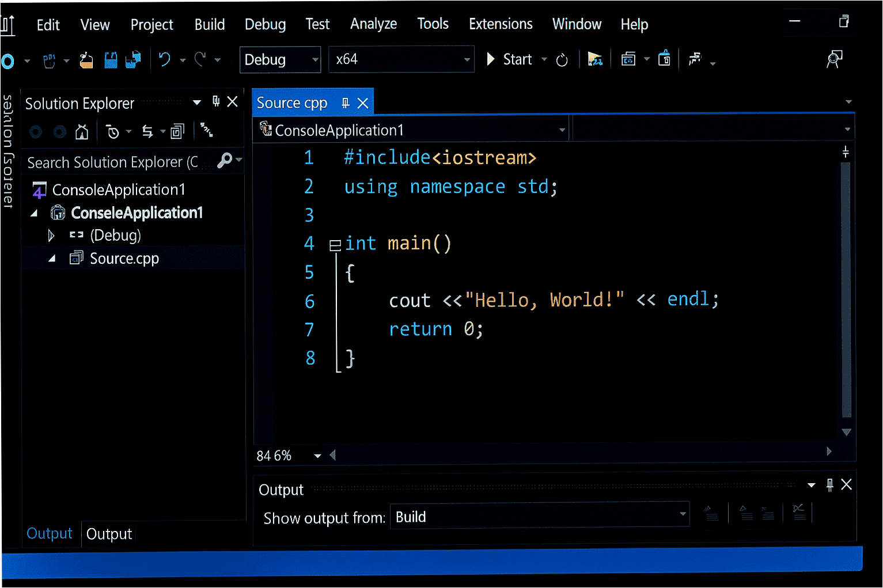The image size is (883, 588).
Task: Click the Back button in Solution Explorer toolbar
Action: pos(36,132)
